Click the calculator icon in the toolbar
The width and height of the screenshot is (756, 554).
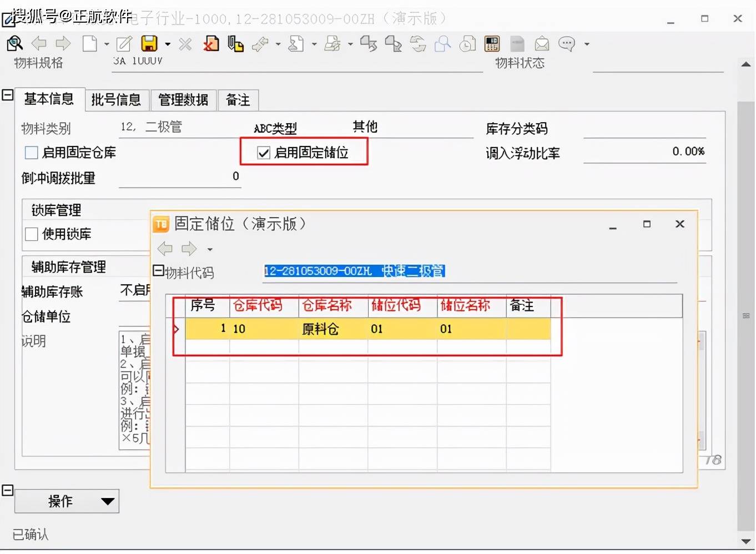492,43
